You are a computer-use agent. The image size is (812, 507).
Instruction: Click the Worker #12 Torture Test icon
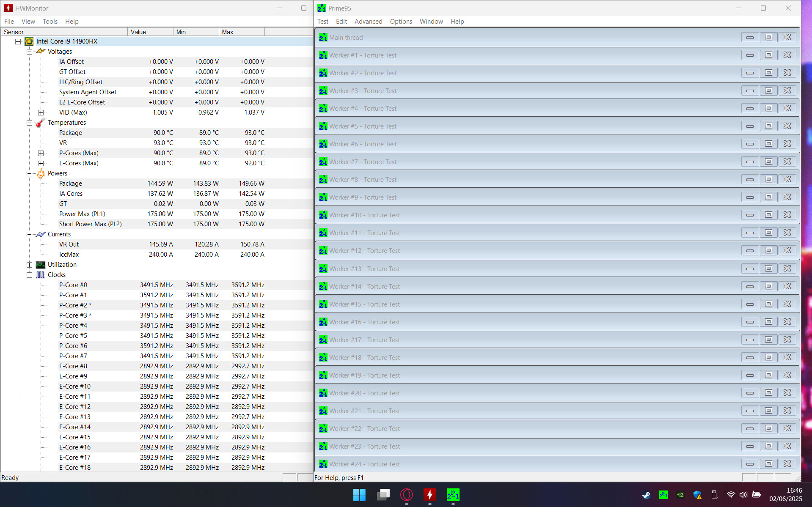coord(323,251)
